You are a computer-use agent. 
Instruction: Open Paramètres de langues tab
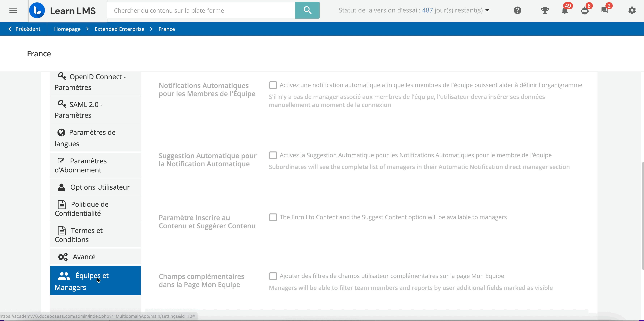pos(96,138)
